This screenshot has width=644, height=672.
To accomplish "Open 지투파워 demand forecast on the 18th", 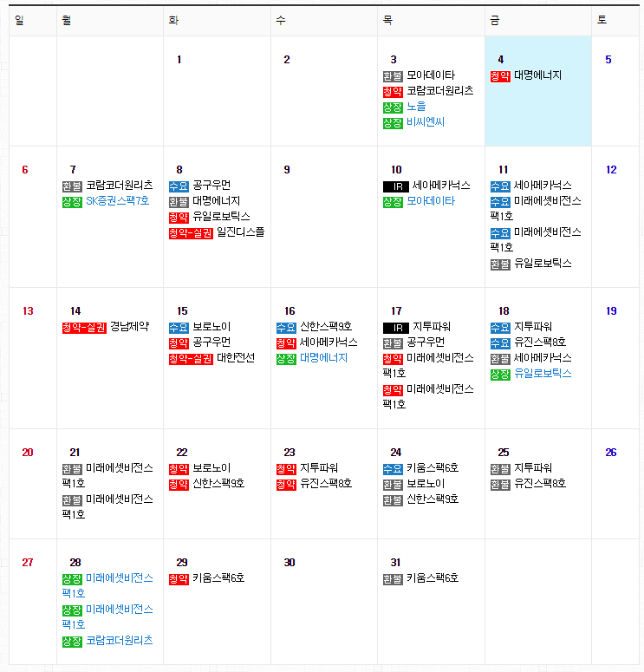I will [x=532, y=327].
